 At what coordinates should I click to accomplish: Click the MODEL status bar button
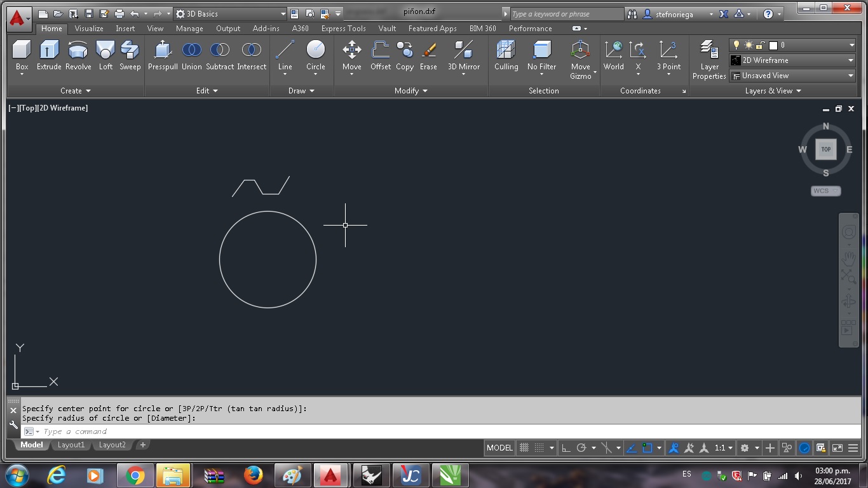tap(499, 448)
